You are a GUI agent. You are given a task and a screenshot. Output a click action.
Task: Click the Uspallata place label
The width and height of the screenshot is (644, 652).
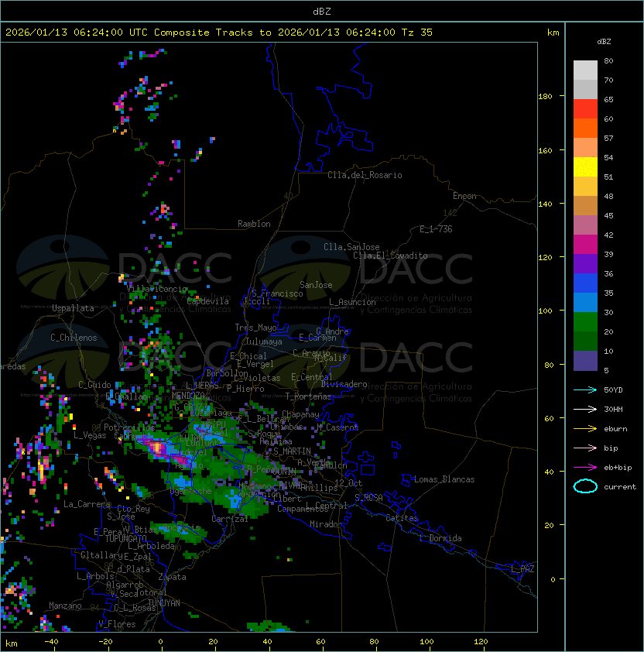pyautogui.click(x=73, y=308)
